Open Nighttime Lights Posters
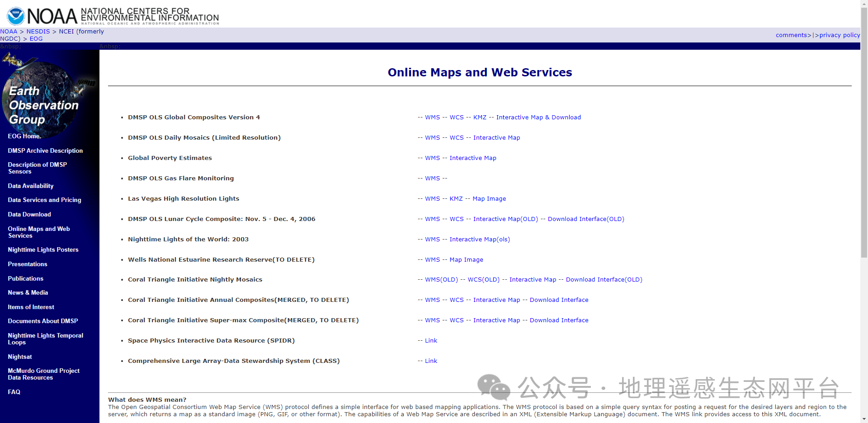 coord(43,249)
